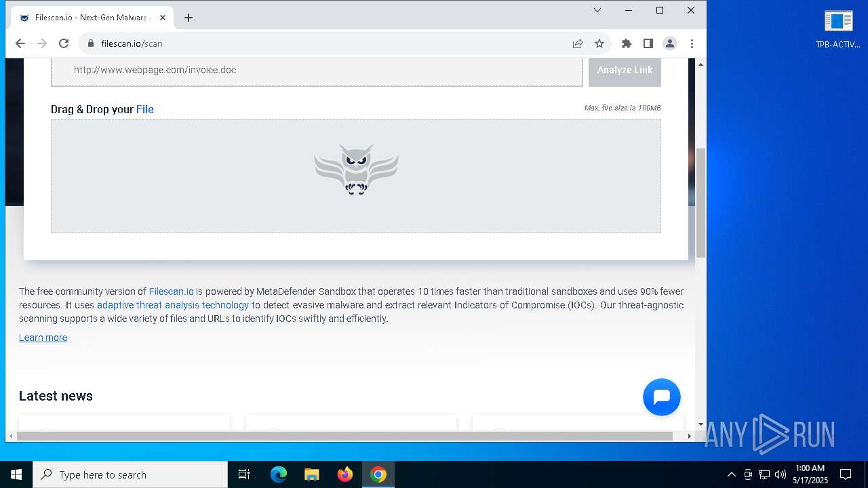
Task: Click the browser forward arrow
Action: (42, 43)
